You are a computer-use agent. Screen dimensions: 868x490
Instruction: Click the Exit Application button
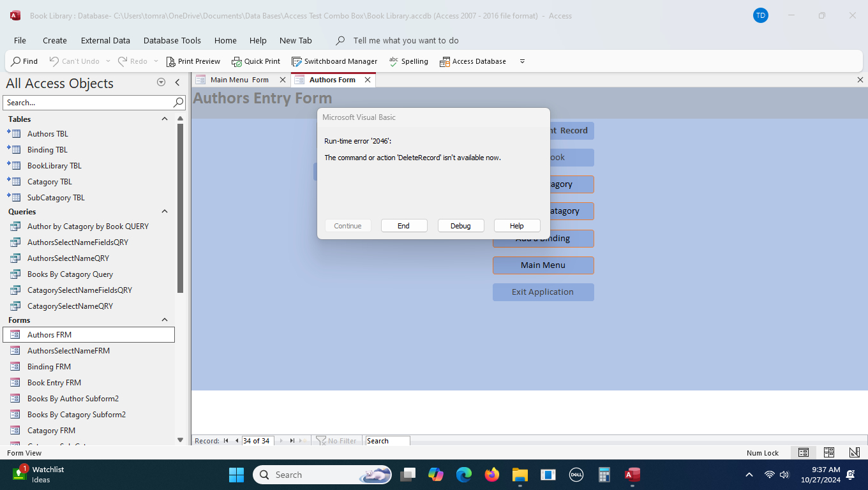(543, 292)
